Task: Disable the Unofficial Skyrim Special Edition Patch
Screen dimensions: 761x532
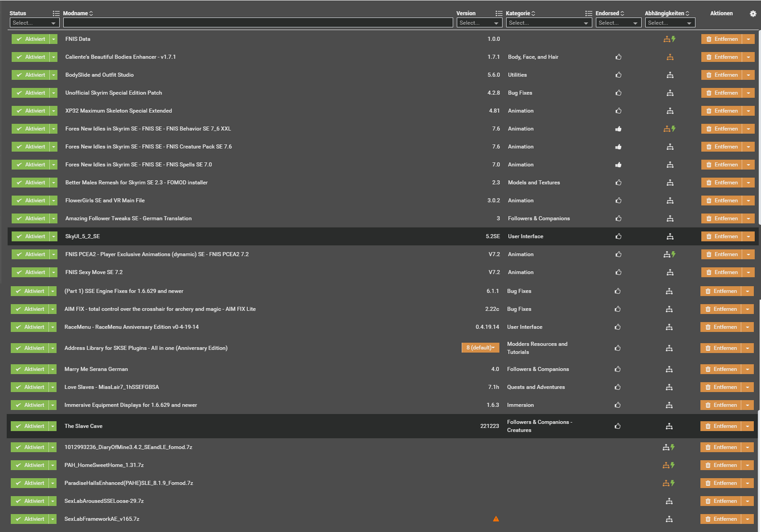Action: coord(31,93)
